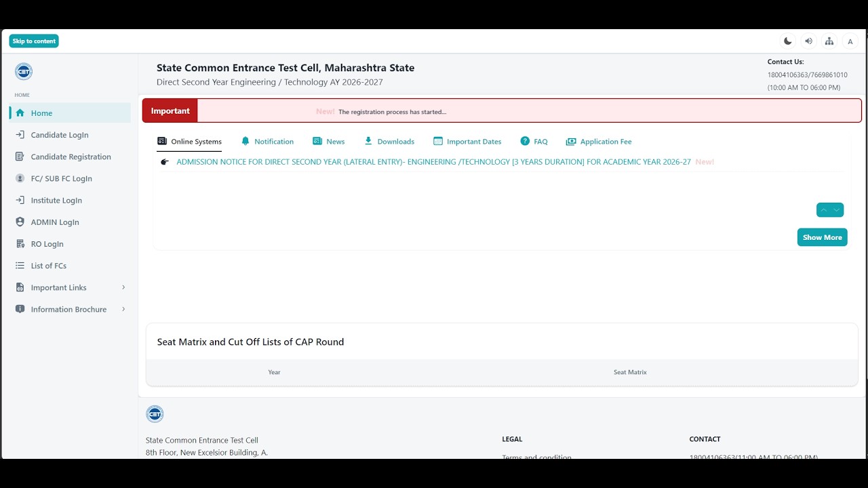Image resolution: width=868 pixels, height=488 pixels.
Task: Open the FAQ tab
Action: tap(534, 142)
